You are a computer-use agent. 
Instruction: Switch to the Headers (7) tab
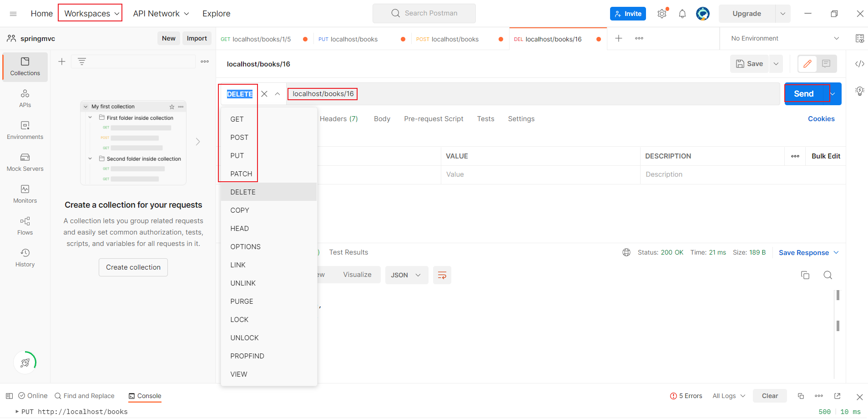(339, 119)
